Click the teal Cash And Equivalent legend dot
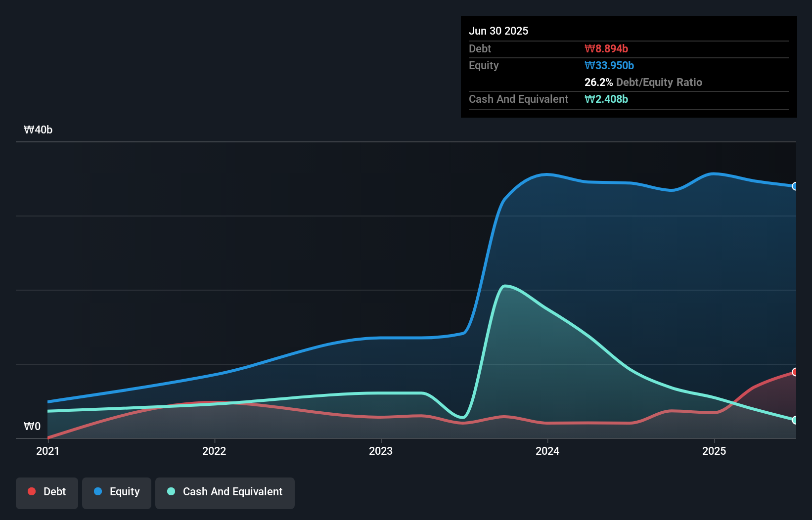The image size is (812, 520). [171, 491]
